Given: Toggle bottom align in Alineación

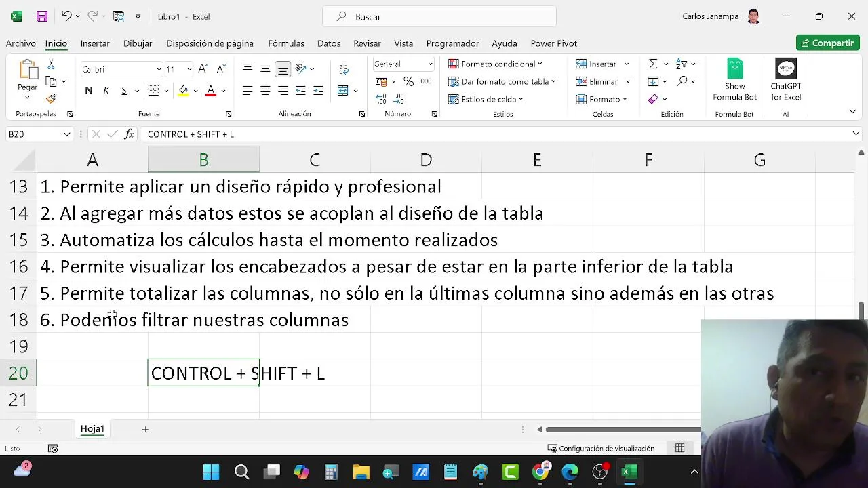Looking at the screenshot, I should tap(283, 68).
